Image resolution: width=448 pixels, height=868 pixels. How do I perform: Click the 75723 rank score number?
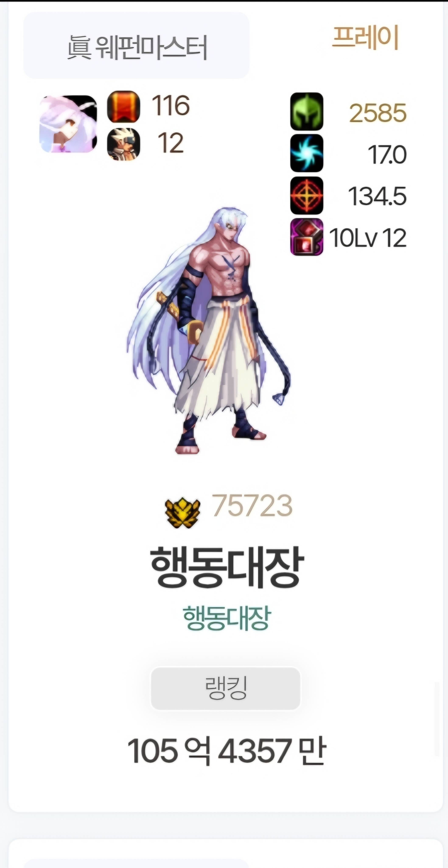[252, 506]
